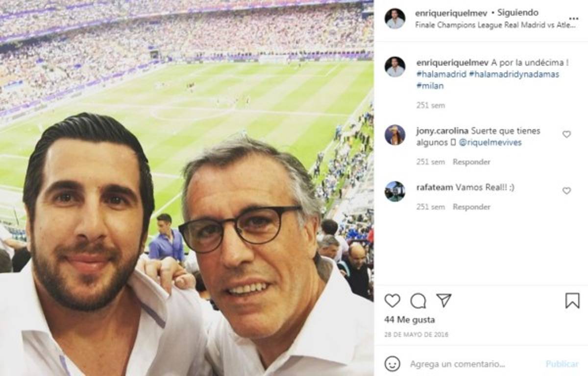This screenshot has height=376, width=588.
Task: Like jony.carolina's comment
Action: point(566,134)
